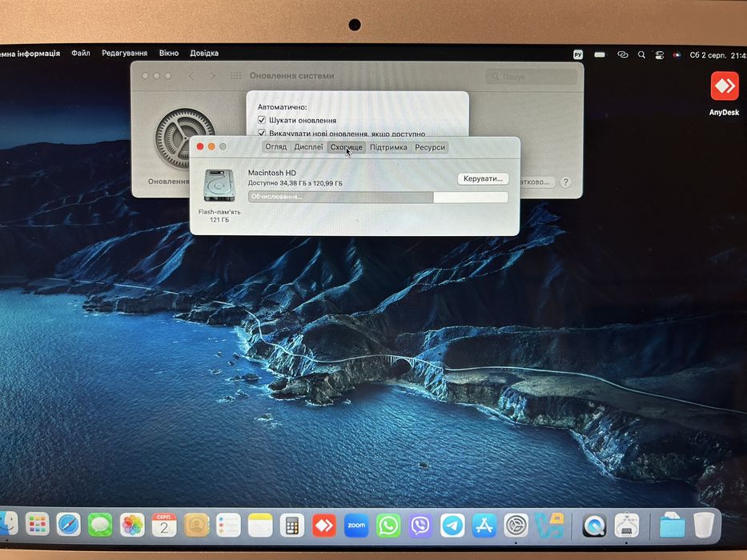Toggle 'Викачувати нові оновлення' checkbox
This screenshot has width=747, height=560.
(262, 133)
